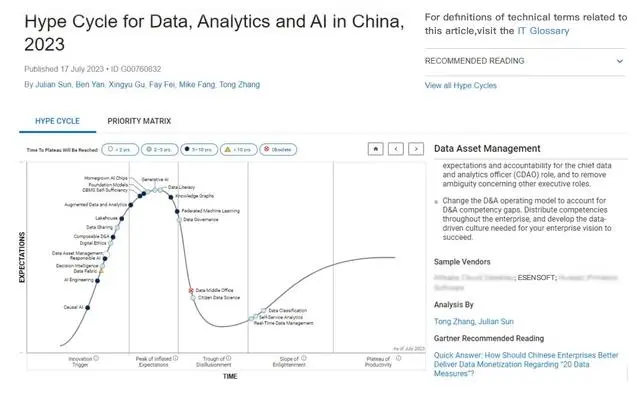Click info icon beside Slope of Enlightenment
The image size is (640, 394).
(x=304, y=358)
